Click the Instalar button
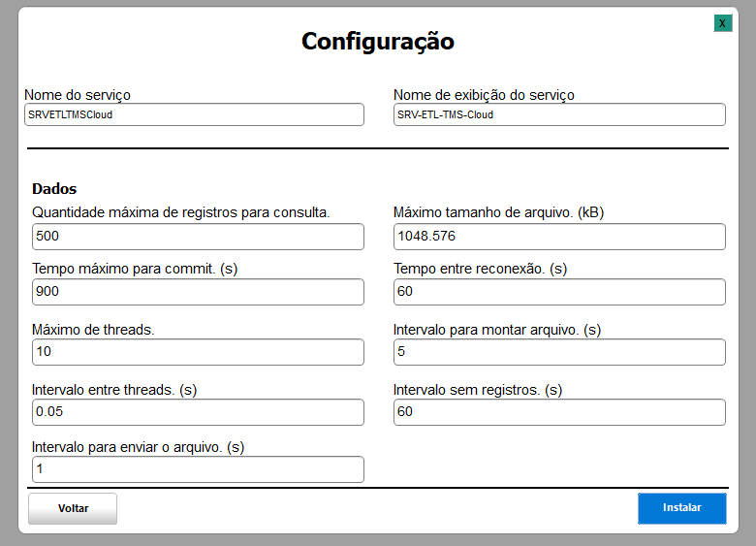The width and height of the screenshot is (756, 546). (x=681, y=508)
